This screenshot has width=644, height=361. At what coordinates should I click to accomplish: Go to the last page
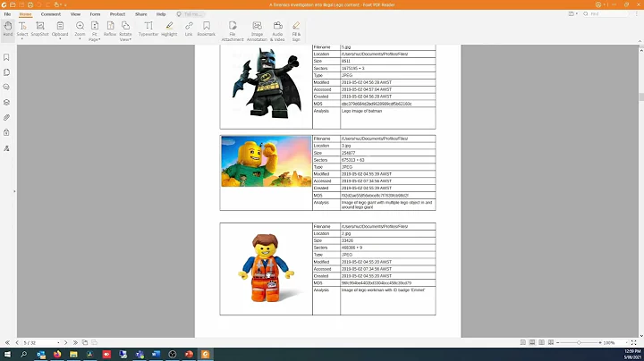[75, 342]
